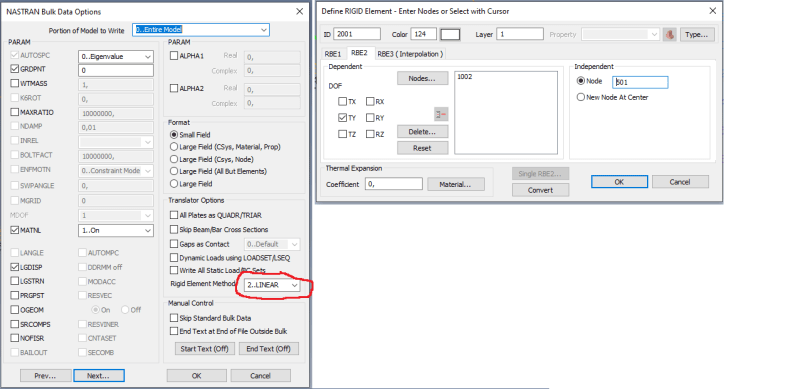Select the RBE2 tab
Screen dimensions: 800x389
tap(359, 53)
